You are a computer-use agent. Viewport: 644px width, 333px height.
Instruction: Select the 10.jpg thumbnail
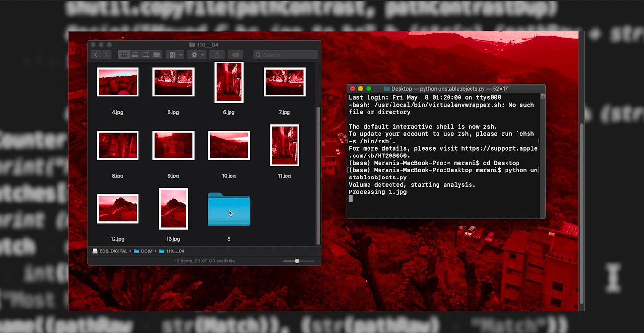coord(229,145)
